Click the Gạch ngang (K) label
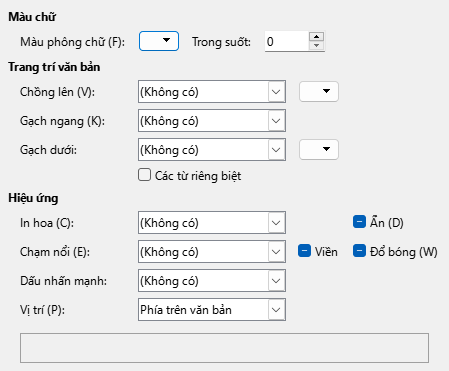The width and height of the screenshot is (449, 371). pos(62,121)
